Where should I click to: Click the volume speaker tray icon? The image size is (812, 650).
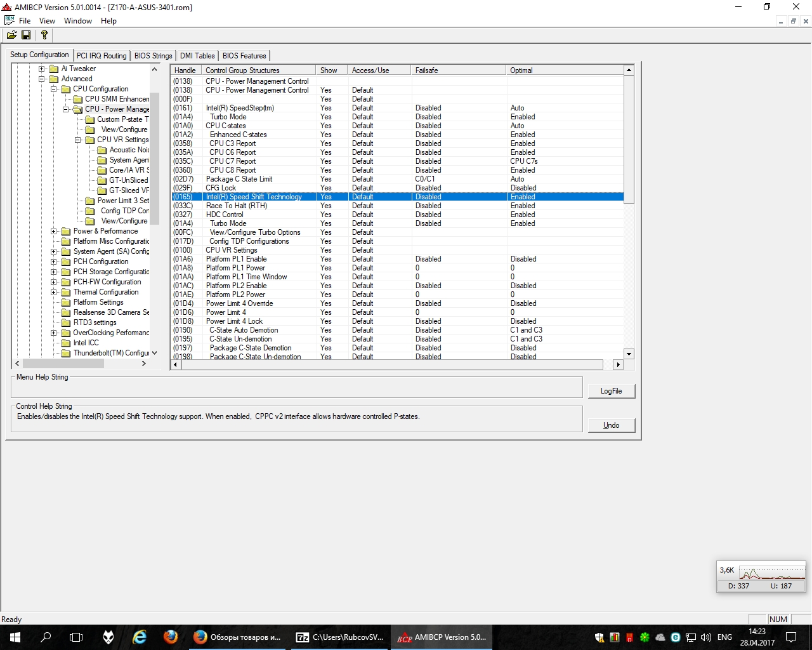pyautogui.click(x=705, y=637)
